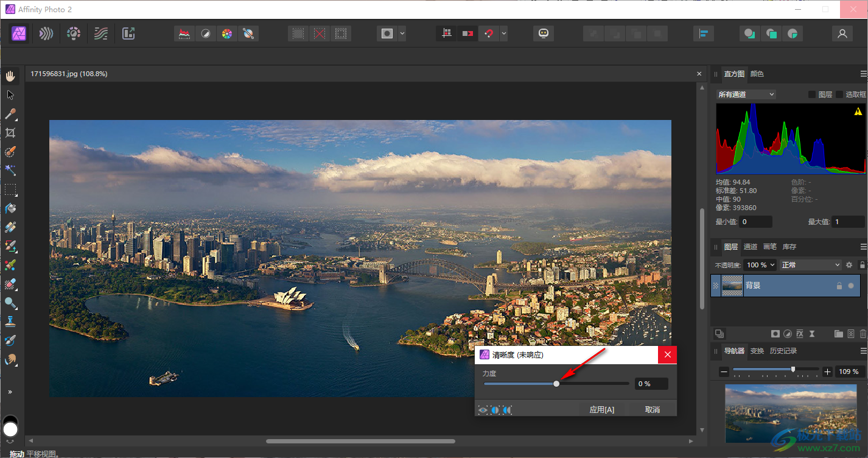868x458 pixels.
Task: Switch to the 颜色 panel tab
Action: tap(757, 74)
